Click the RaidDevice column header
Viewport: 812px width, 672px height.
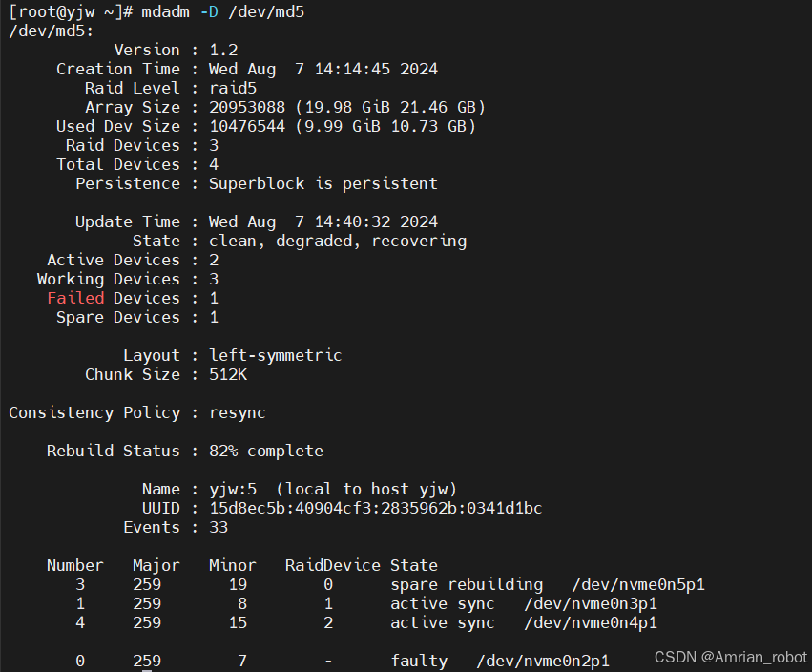(332, 565)
